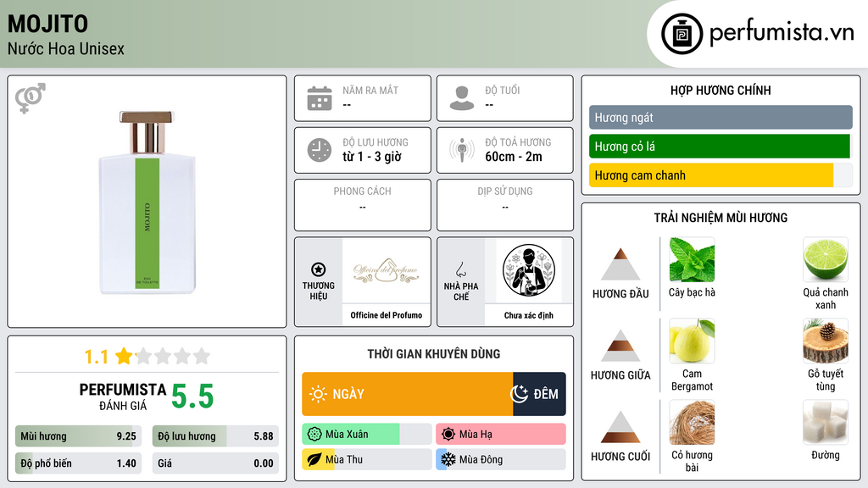Viewport: 868px width, 488px height.
Task: Click the snowflake icon for Mùa Đông
Action: tap(448, 459)
